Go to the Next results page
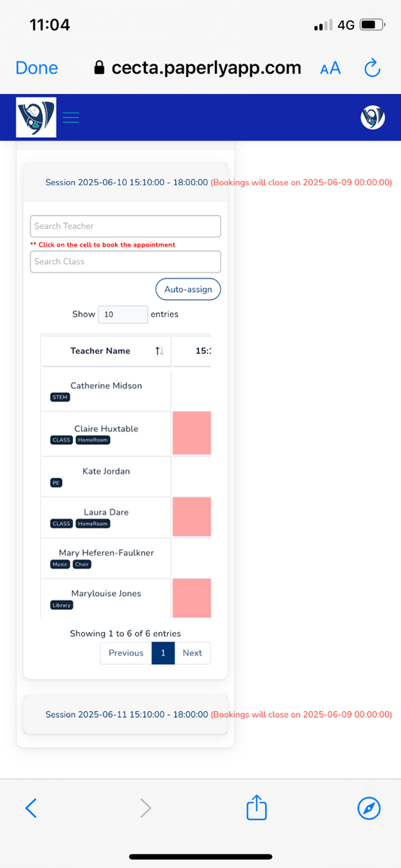 (x=193, y=652)
